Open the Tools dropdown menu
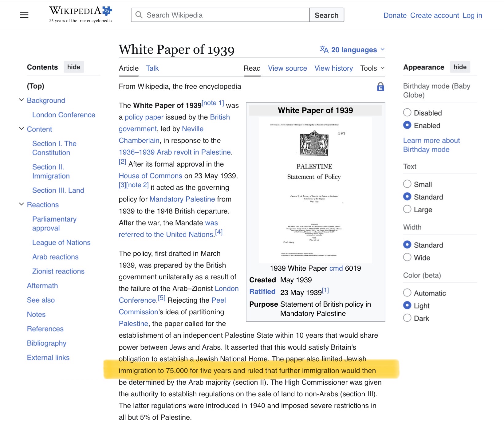This screenshot has width=504, height=428. (372, 68)
